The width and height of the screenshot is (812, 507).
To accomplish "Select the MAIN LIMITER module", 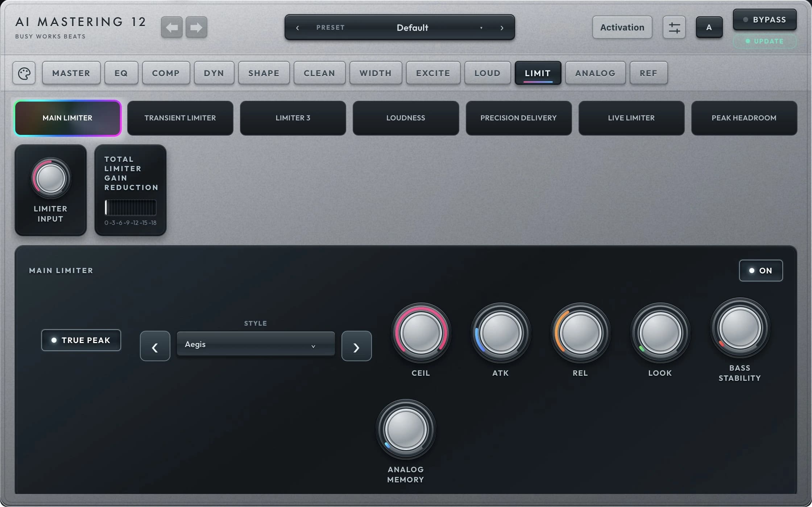I will (68, 118).
